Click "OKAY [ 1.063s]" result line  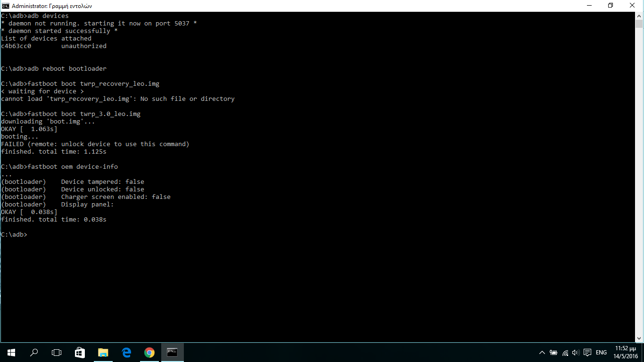(x=29, y=129)
